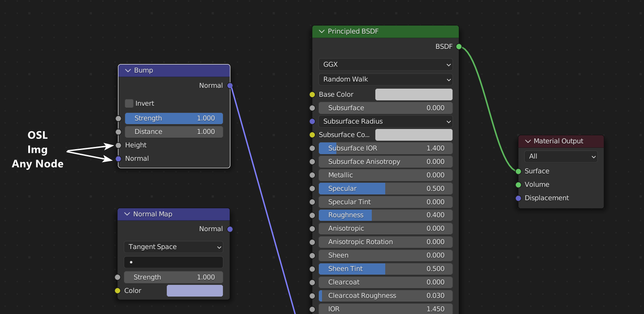This screenshot has height=314, width=644.
Task: Click the Material Output Displacement socket
Action: tap(518, 198)
